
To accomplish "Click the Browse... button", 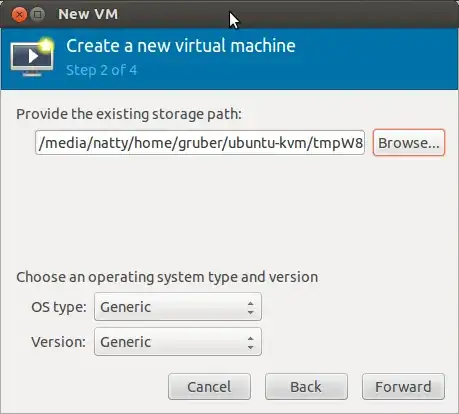I will pyautogui.click(x=409, y=143).
